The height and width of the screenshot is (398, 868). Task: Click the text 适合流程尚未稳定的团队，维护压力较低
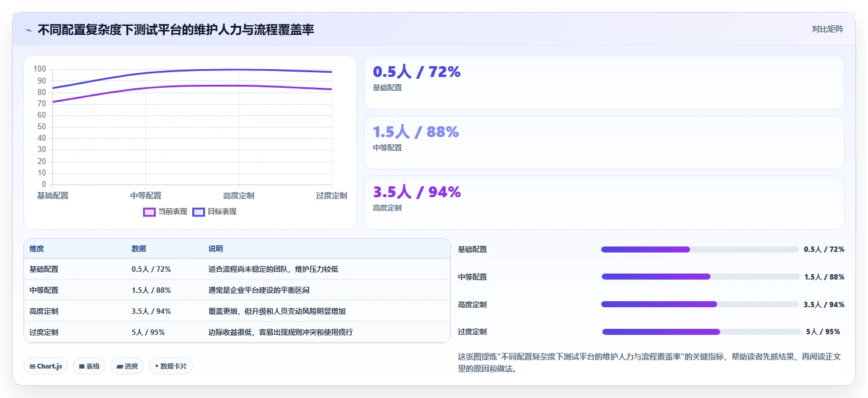(274, 269)
